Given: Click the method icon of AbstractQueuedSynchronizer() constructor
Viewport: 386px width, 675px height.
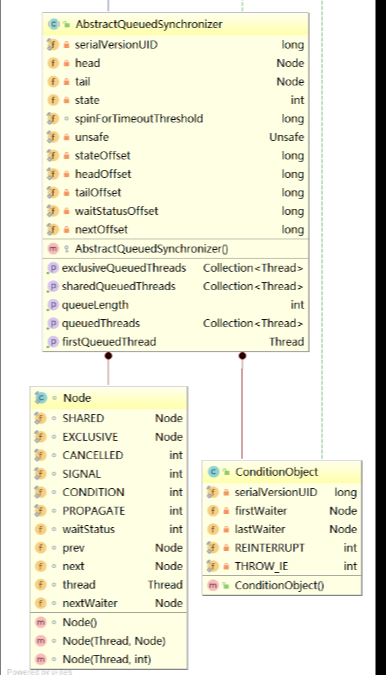Looking at the screenshot, I should pyautogui.click(x=53, y=249).
